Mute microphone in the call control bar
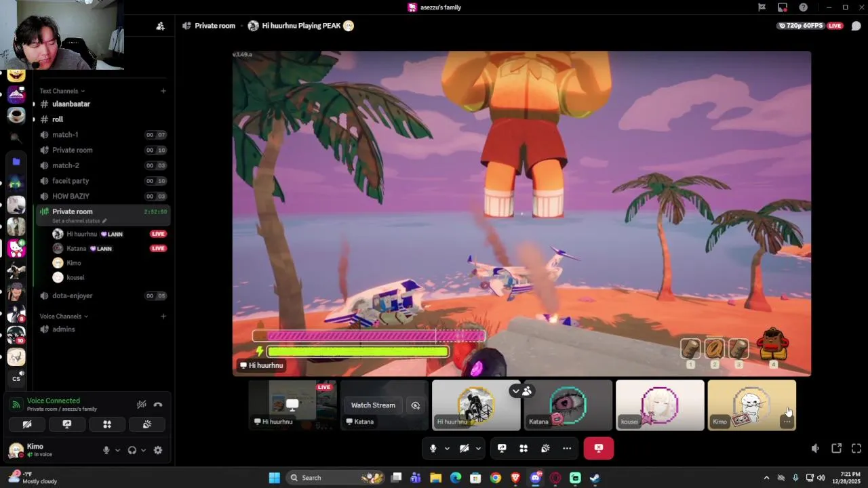Image resolution: width=868 pixels, height=488 pixels. point(433,448)
